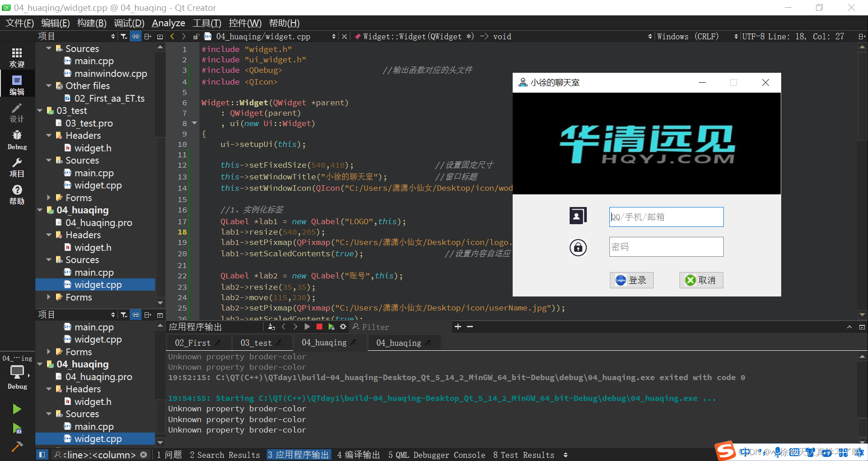
Task: Switch to Debug mode in sidebar
Action: pos(17,140)
